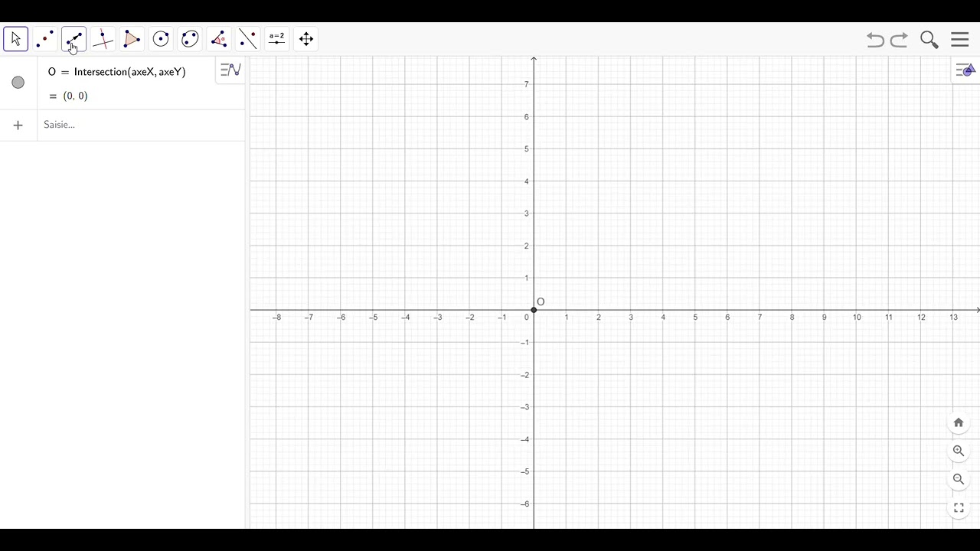This screenshot has width=980, height=551.
Task: Select the Move arrow tool
Action: point(15,39)
